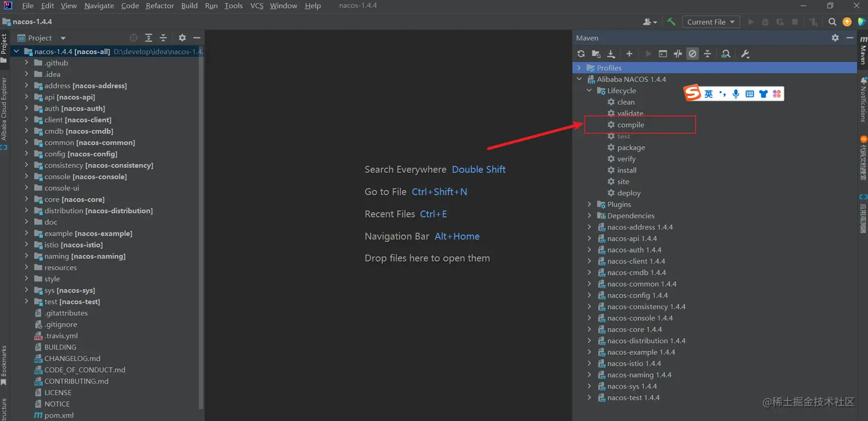Viewport: 868px width, 421px height.
Task: Expand the Plugins node
Action: tap(589, 204)
